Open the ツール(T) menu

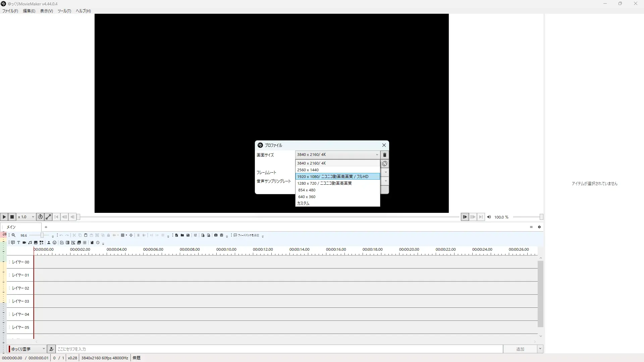[x=64, y=11]
